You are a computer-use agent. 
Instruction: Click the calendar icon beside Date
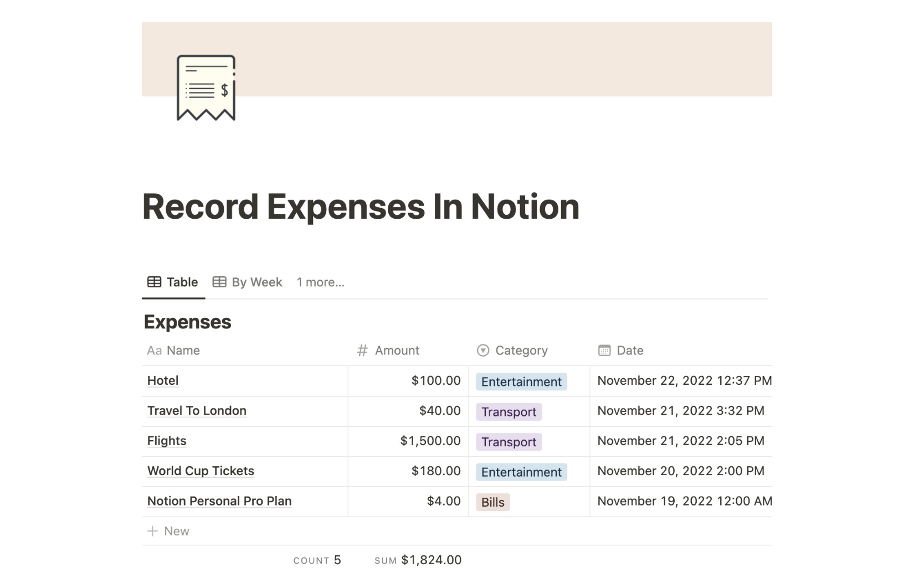point(604,350)
